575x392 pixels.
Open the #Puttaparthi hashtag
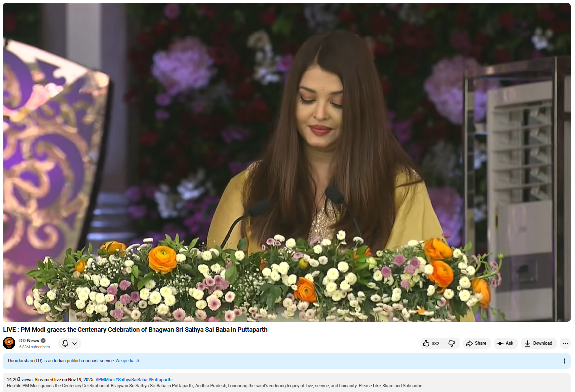160,380
